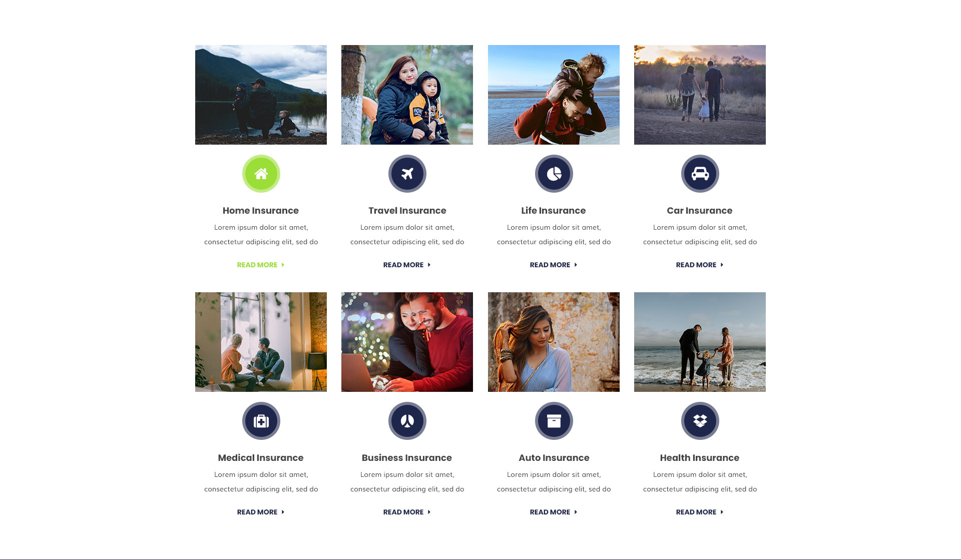Click the Business Insurance circular icon
The height and width of the screenshot is (560, 961).
point(407,421)
